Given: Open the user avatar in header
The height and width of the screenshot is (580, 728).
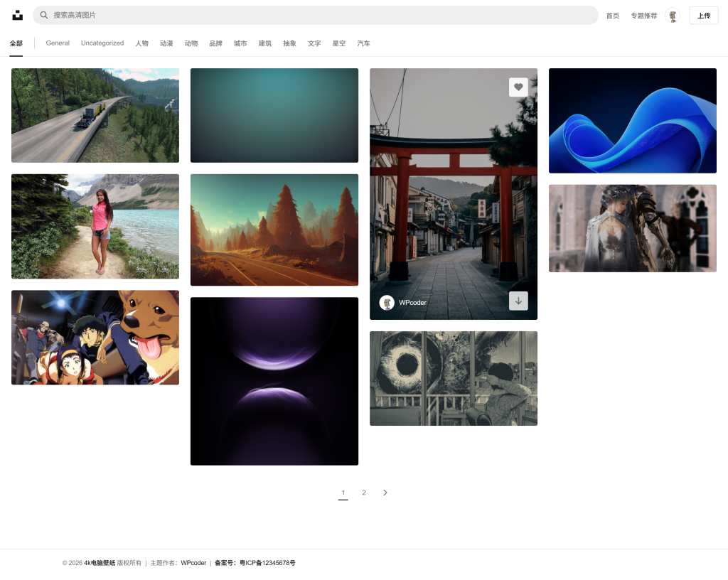Looking at the screenshot, I should pyautogui.click(x=672, y=16).
